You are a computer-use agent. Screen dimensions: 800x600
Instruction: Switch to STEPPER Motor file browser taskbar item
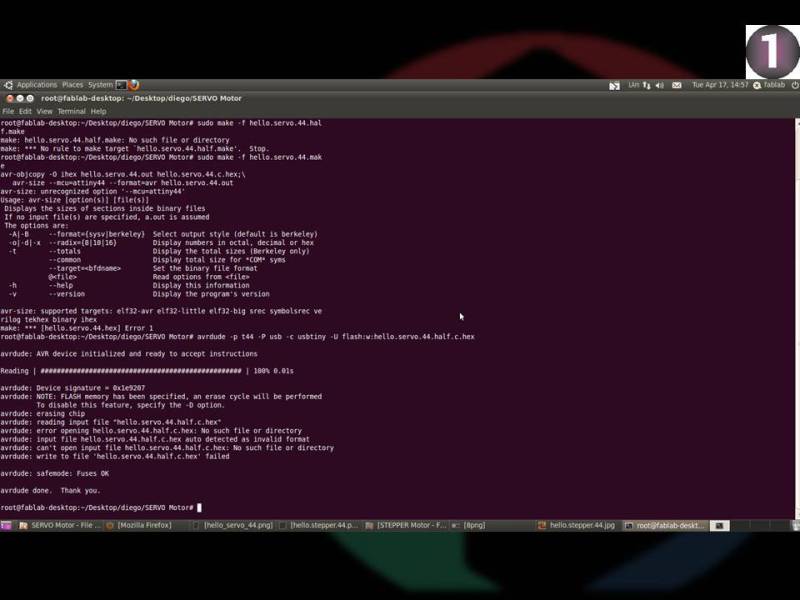coord(406,525)
